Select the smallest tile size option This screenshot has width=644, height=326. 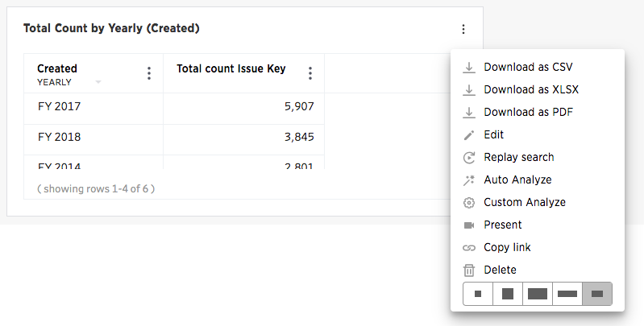478,294
